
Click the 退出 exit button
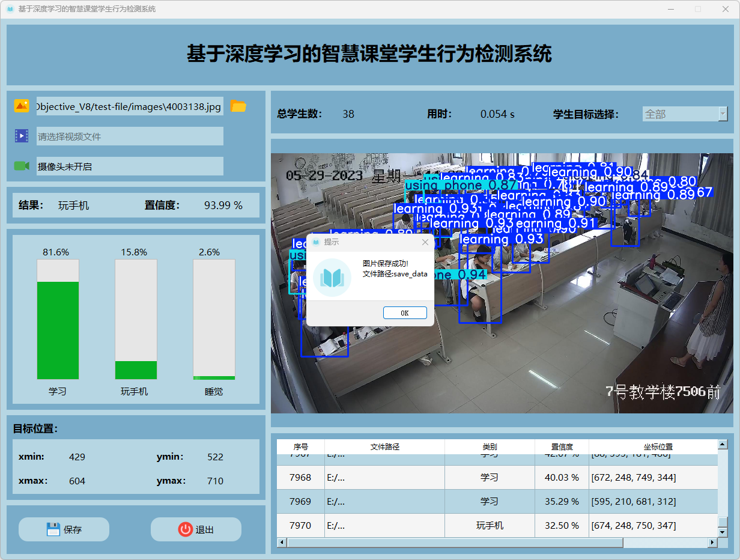click(196, 529)
